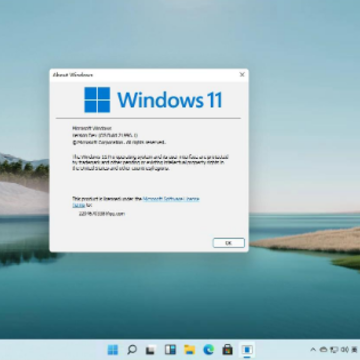
Task: Open the network tray icon
Action: click(x=334, y=350)
